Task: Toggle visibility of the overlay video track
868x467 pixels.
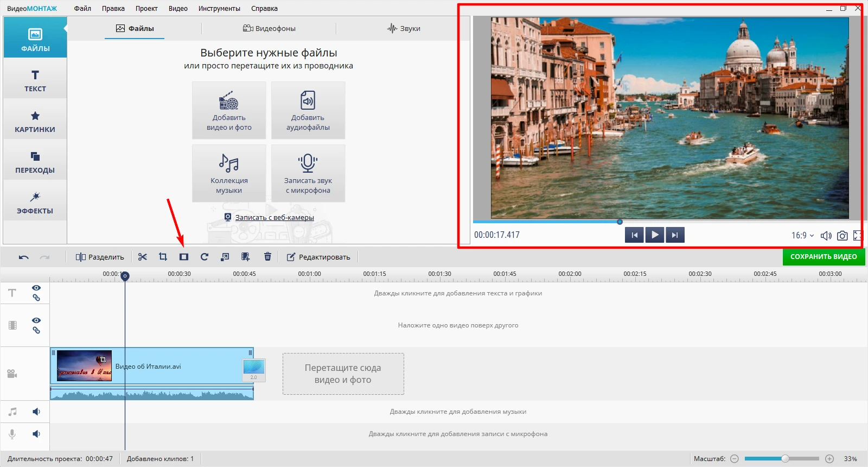Action: [x=36, y=320]
